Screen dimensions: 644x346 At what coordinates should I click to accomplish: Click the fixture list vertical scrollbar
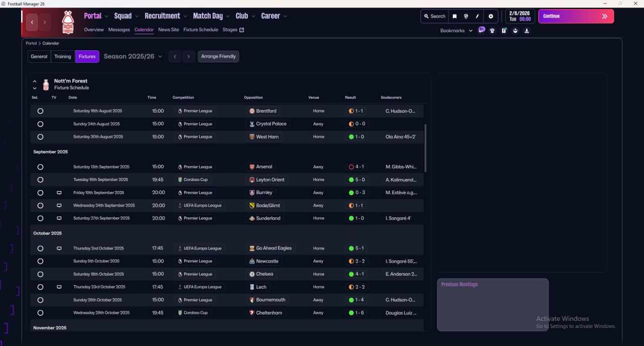click(426, 148)
